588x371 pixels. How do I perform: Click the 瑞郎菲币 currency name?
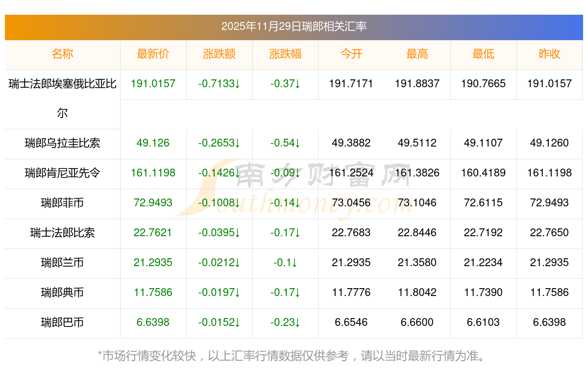pos(62,203)
